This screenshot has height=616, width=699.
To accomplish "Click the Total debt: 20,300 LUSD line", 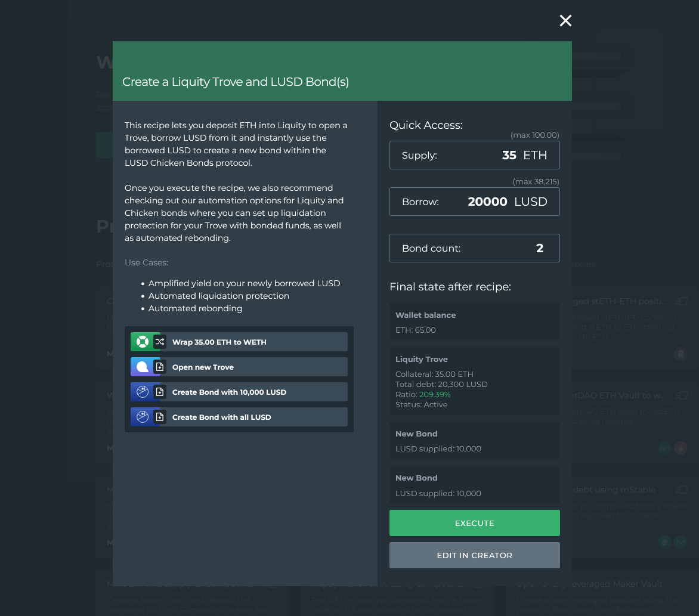I will coord(441,384).
